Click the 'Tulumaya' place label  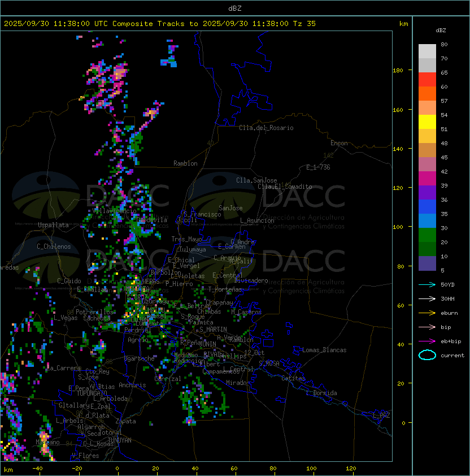[x=193, y=249]
